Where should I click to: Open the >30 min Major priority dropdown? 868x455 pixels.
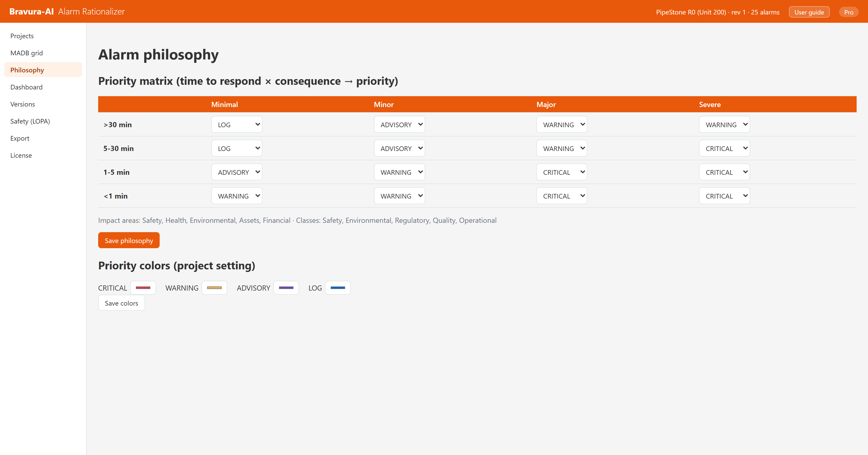[562, 124]
